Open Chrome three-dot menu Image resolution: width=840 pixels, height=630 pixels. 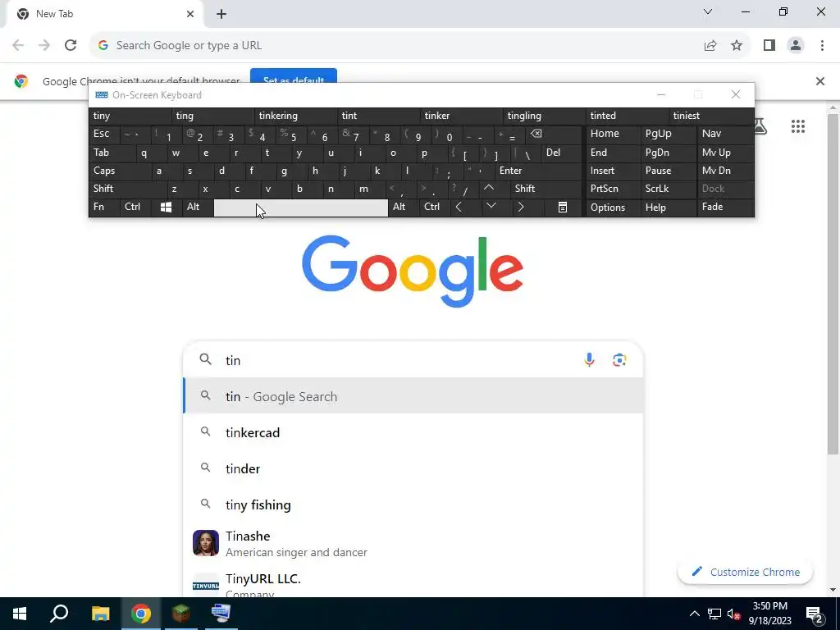(822, 46)
